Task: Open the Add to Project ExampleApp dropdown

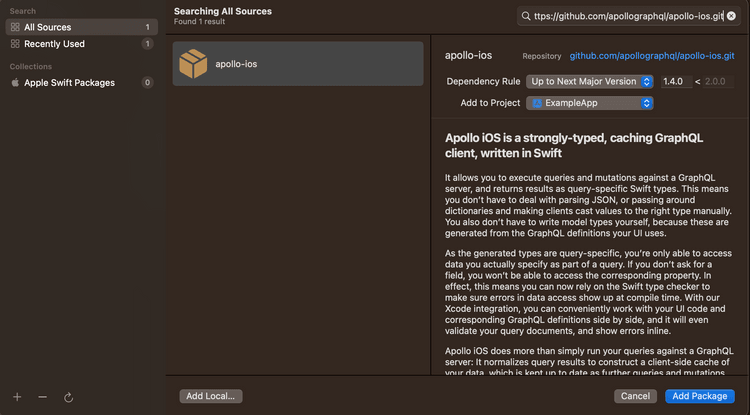Action: pos(590,103)
